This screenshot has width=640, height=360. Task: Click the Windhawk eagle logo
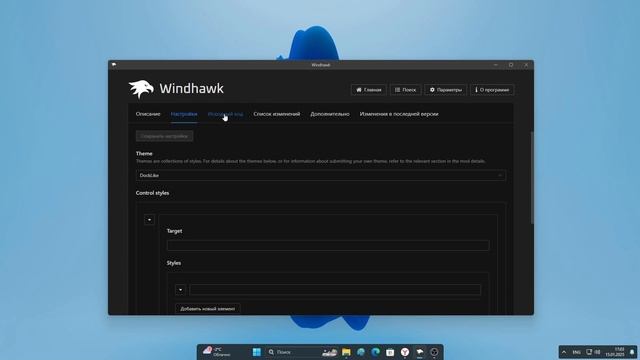point(141,89)
